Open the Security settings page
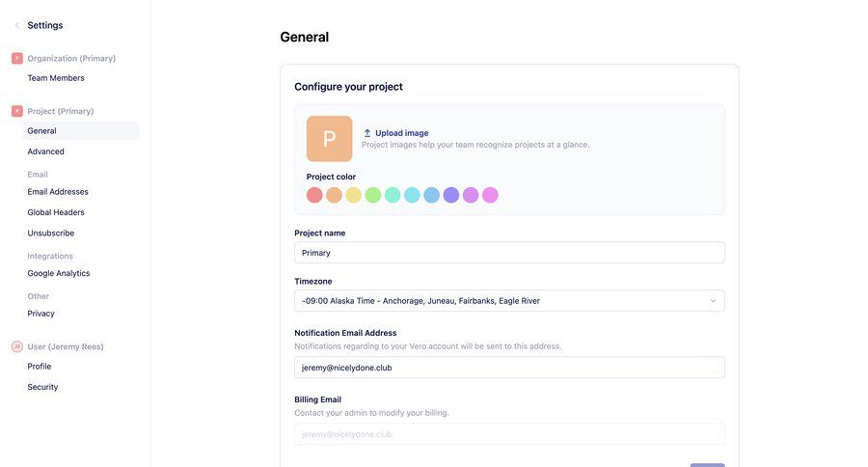Viewport: 868px width, 467px height. (42, 387)
